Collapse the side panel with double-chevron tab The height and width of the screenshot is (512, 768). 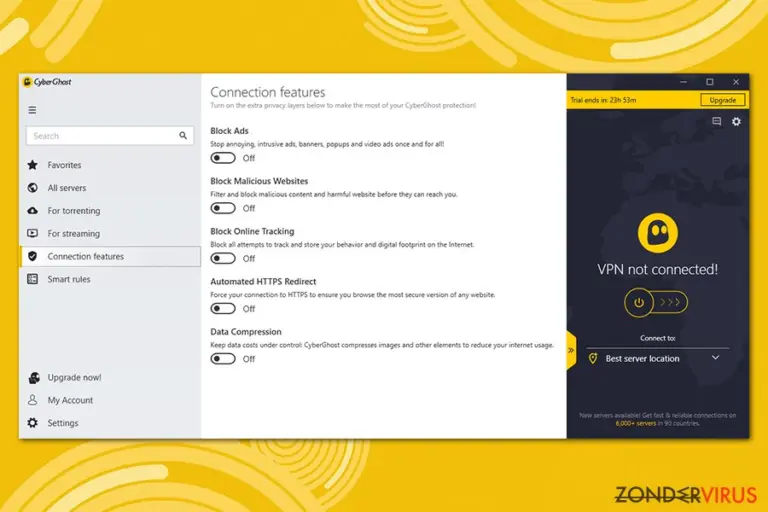(x=571, y=350)
